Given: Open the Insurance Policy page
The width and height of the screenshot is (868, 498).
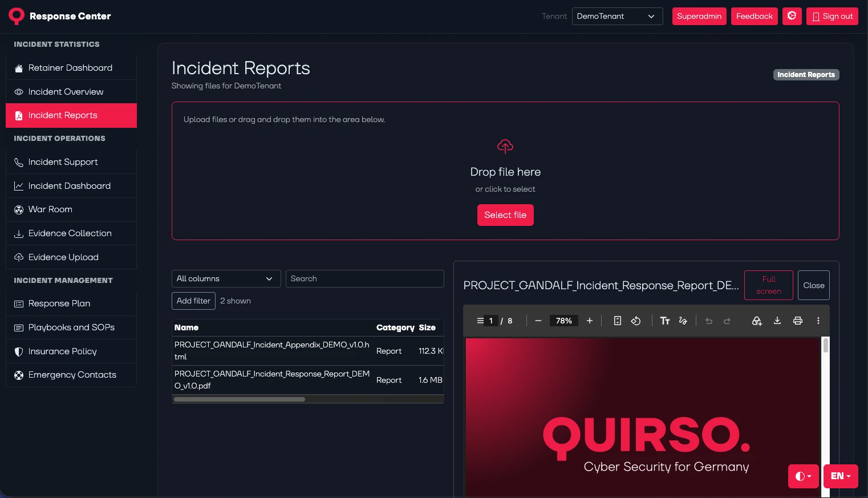Looking at the screenshot, I should pos(71,351).
